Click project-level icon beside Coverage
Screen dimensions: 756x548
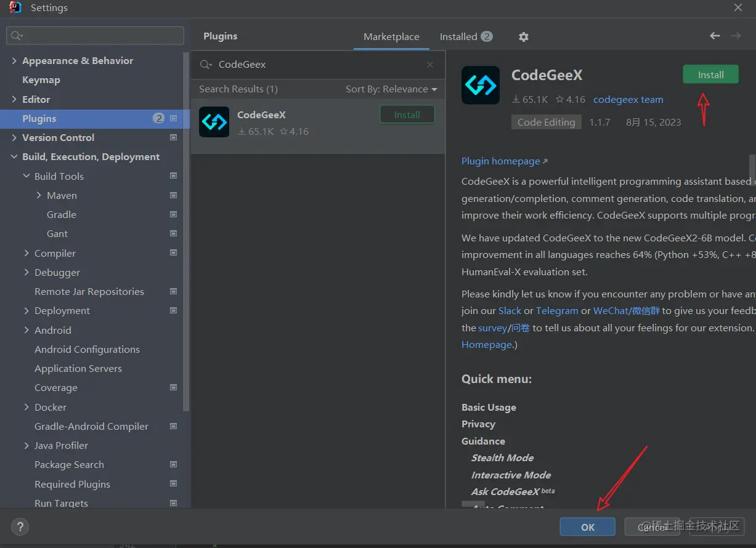tap(173, 387)
